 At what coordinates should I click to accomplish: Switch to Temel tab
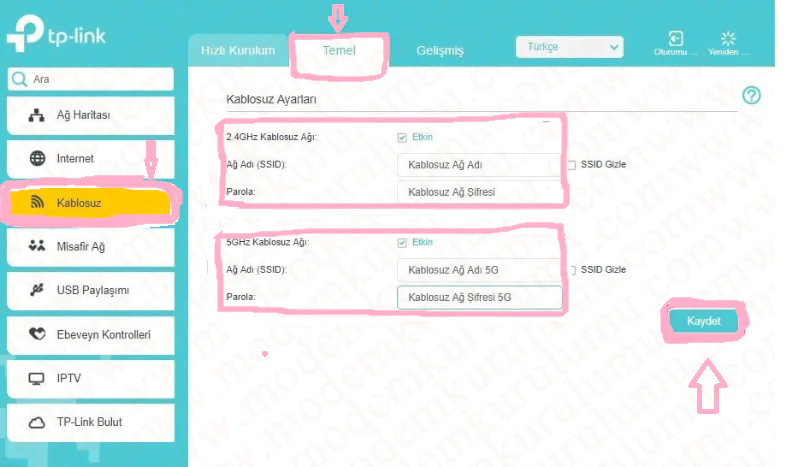[339, 50]
